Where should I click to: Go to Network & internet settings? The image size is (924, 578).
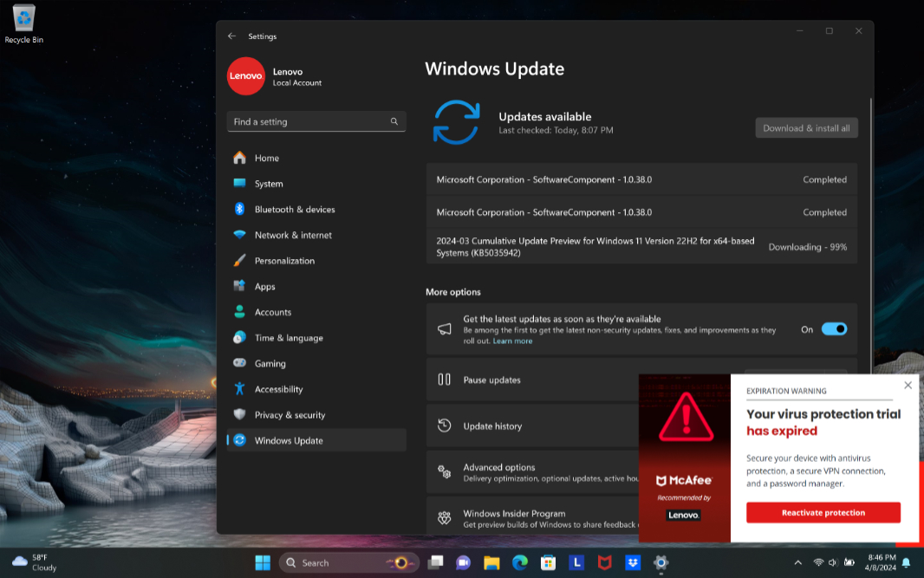pos(293,235)
